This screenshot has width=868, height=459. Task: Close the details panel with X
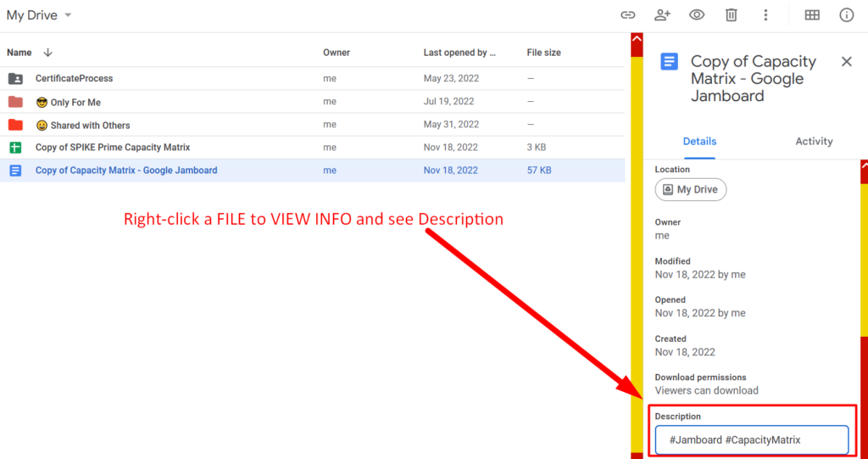(847, 62)
